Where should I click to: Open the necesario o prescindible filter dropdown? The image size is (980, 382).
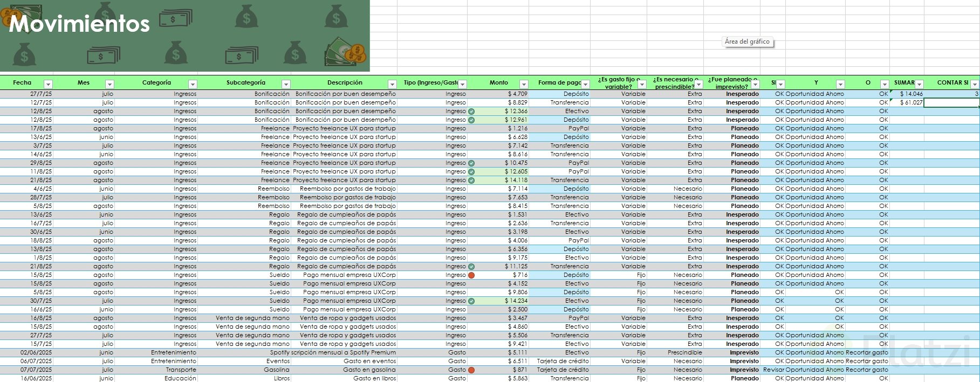698,84
